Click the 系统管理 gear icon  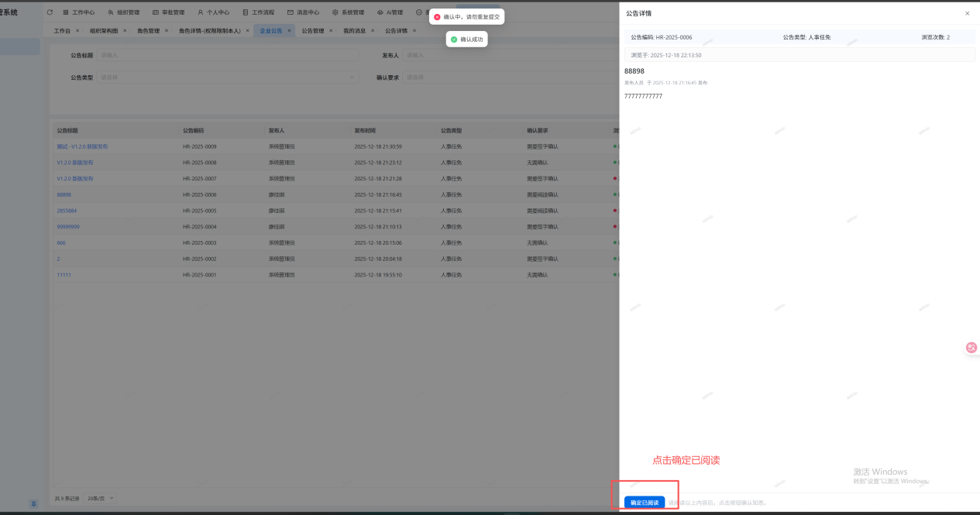click(x=335, y=12)
